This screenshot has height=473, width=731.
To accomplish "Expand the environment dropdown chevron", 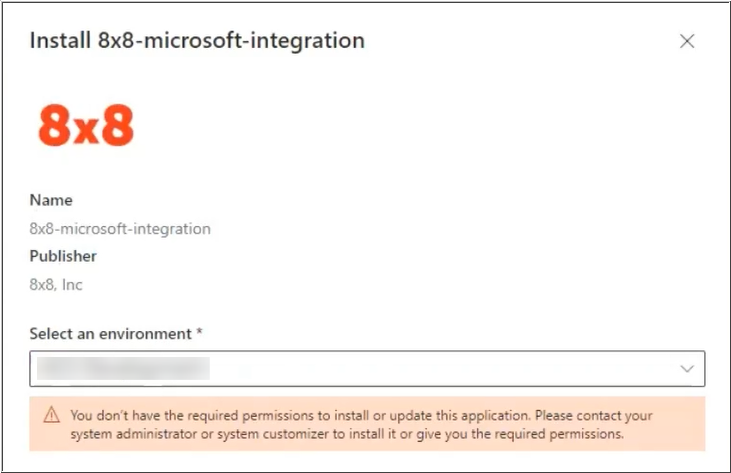I will pos(687,369).
